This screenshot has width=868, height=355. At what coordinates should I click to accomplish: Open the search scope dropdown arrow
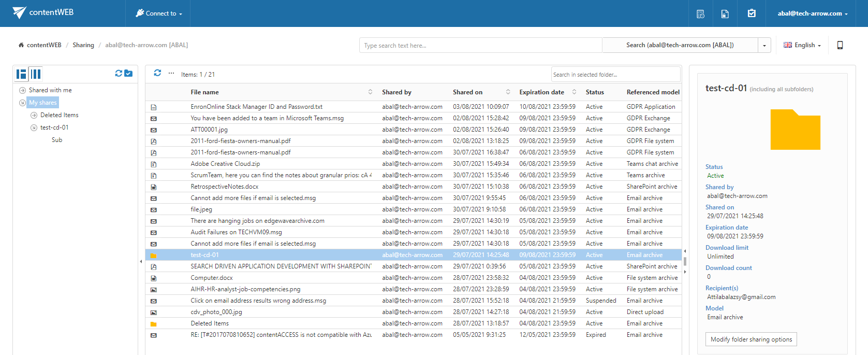tap(764, 46)
